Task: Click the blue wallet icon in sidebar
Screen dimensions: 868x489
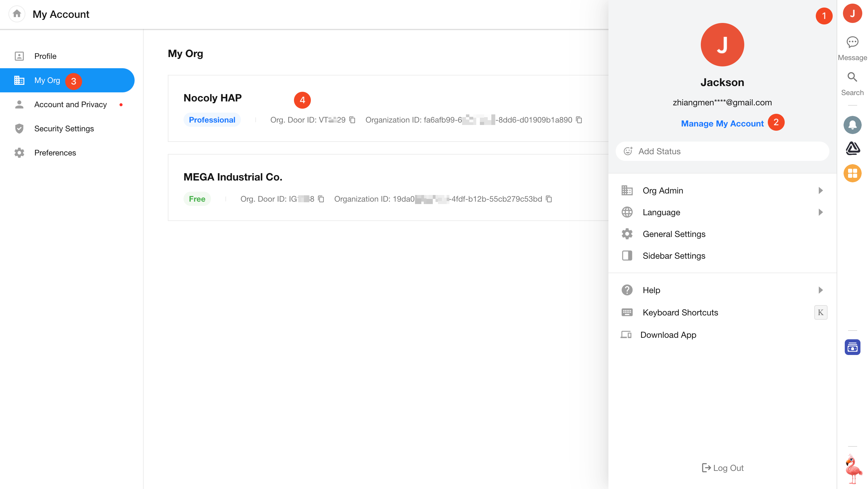Action: [852, 347]
